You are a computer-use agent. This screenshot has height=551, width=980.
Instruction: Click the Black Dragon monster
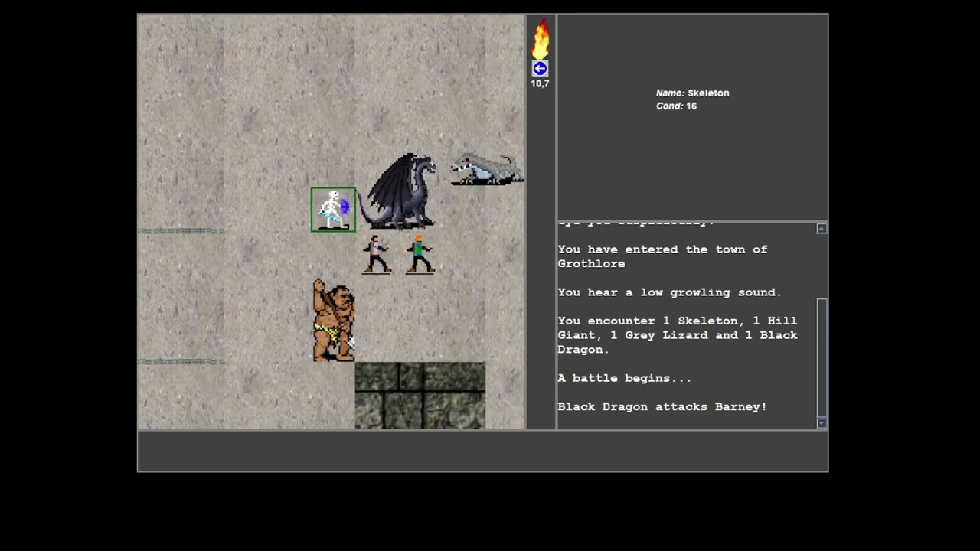398,191
